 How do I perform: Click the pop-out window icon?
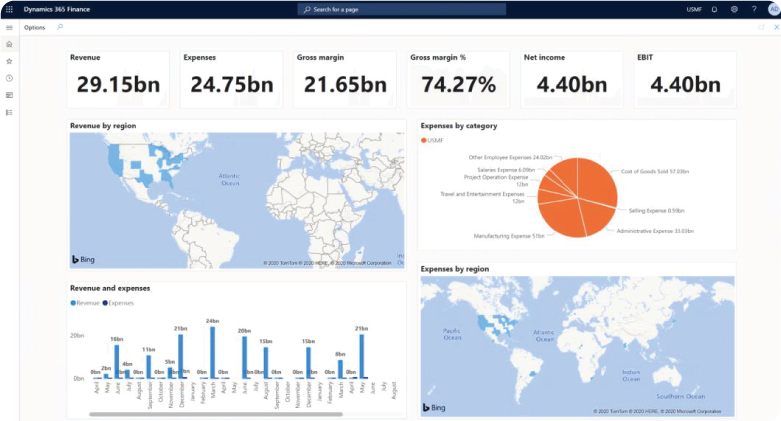pyautogui.click(x=761, y=27)
